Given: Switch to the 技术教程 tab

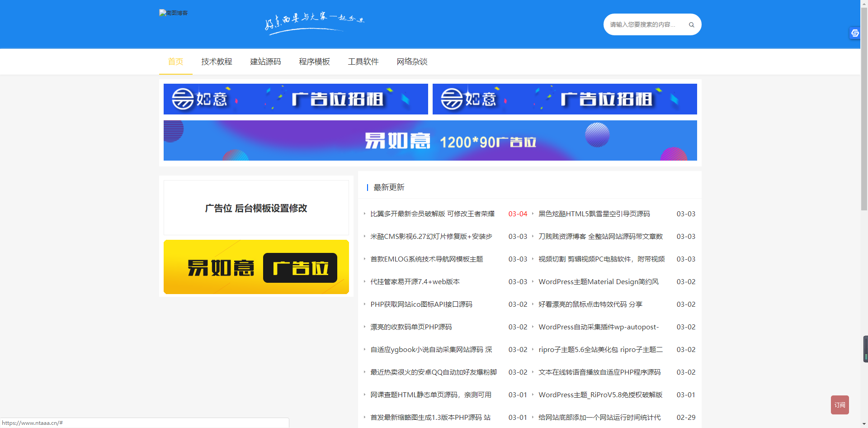Looking at the screenshot, I should (217, 62).
